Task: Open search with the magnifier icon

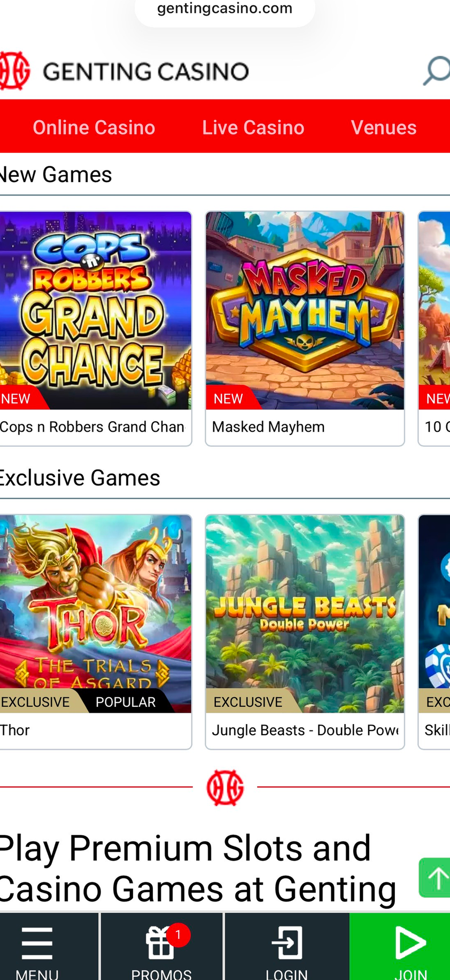Action: (x=437, y=71)
